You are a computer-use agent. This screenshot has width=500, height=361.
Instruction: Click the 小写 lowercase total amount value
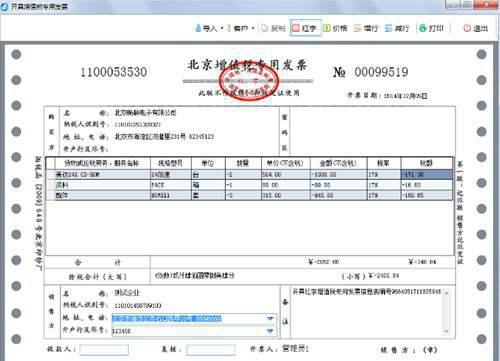coord(384,276)
